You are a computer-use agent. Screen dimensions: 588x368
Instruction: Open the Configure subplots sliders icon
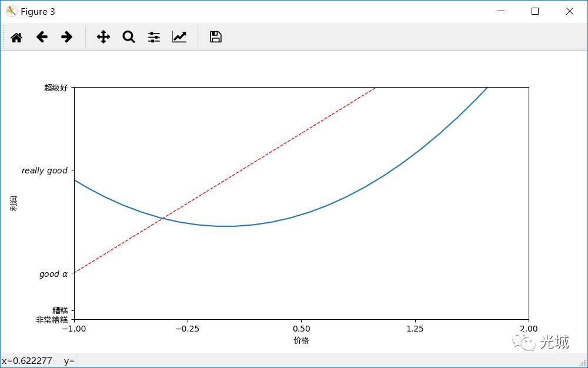[x=153, y=36]
